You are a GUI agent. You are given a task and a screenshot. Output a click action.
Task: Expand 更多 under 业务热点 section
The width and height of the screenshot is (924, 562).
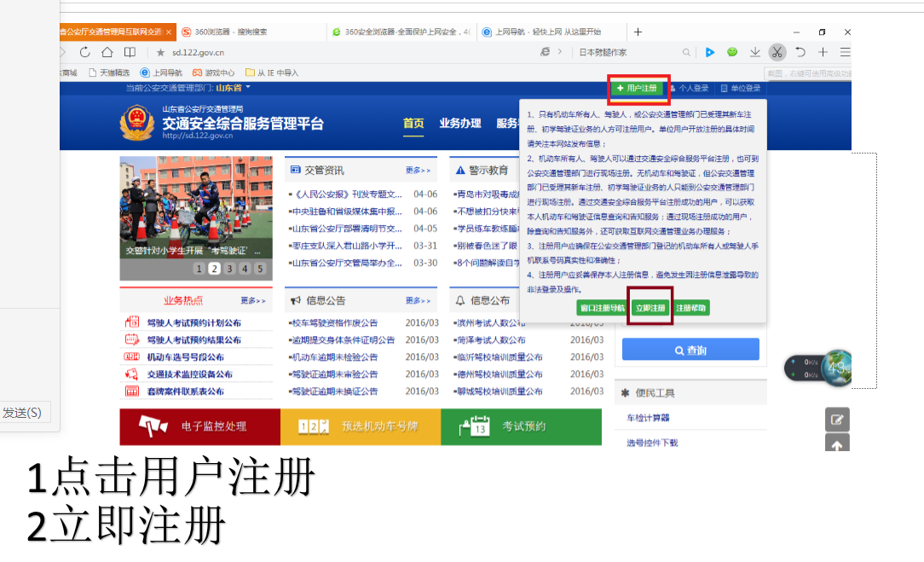click(253, 300)
